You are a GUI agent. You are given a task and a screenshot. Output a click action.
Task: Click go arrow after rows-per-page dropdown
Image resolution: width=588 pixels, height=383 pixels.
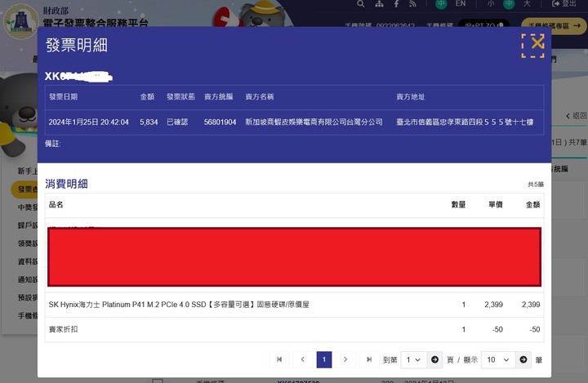coord(523,360)
